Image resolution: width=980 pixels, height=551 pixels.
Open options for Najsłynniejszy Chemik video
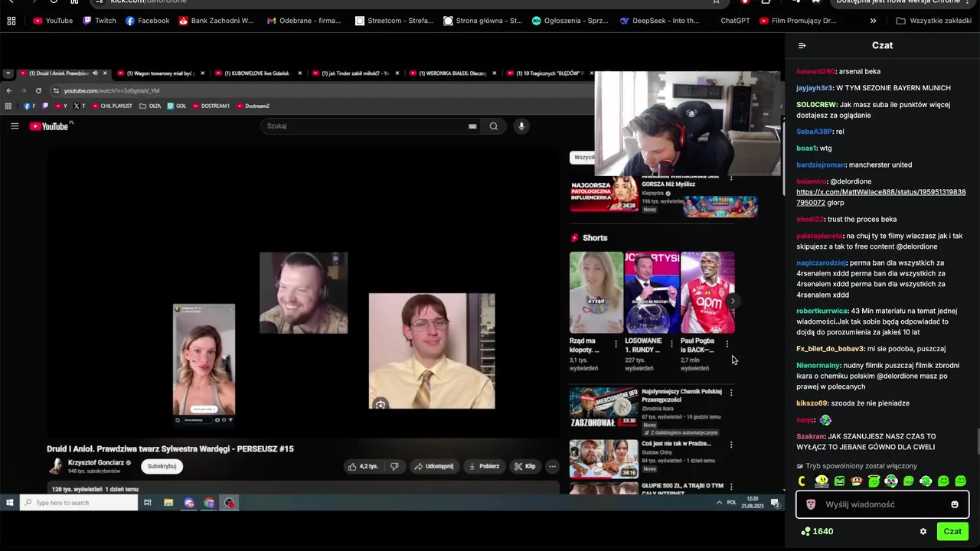pyautogui.click(x=731, y=393)
